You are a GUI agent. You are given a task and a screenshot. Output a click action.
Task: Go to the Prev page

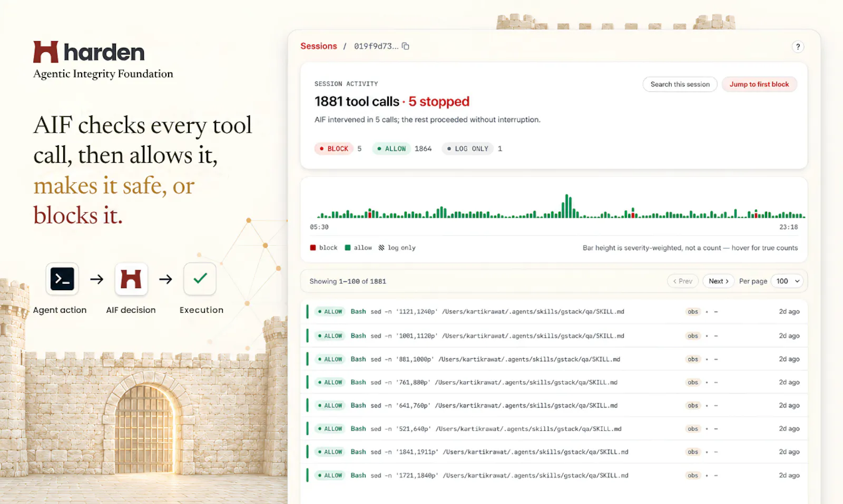(x=683, y=281)
